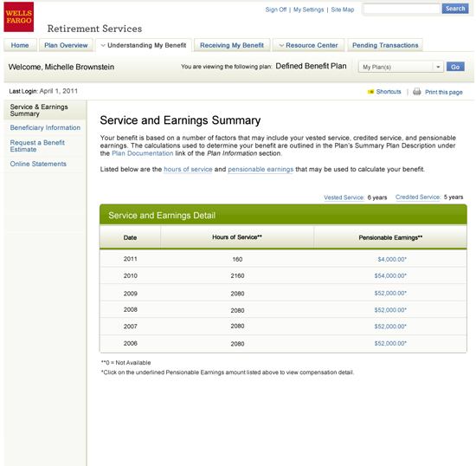Click the 2010 date cell
Viewport: 476px width, 466px height.
tap(130, 275)
